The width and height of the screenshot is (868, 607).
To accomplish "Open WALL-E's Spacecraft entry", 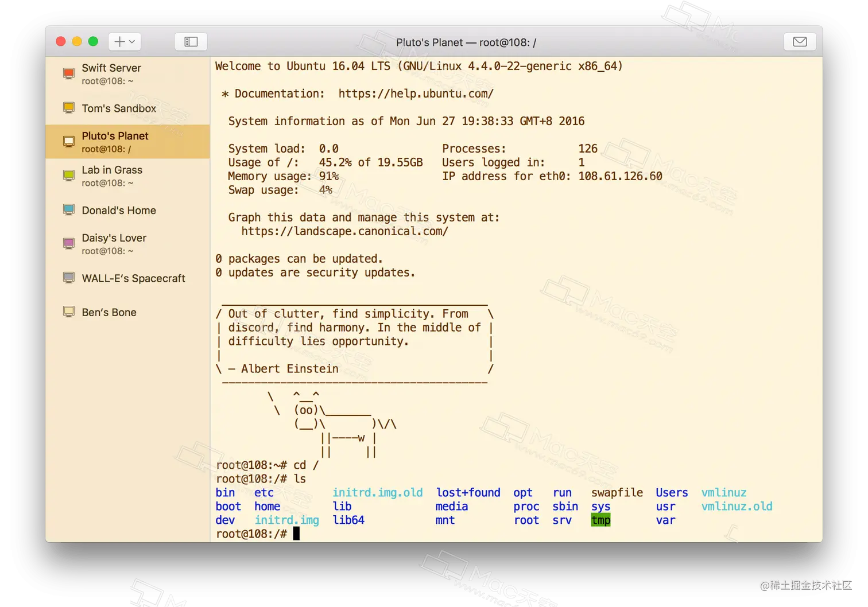I will 127,278.
